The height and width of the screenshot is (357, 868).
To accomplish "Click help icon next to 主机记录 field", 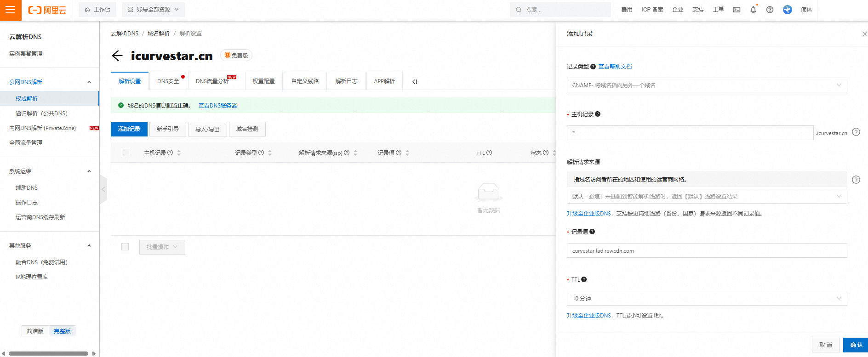I will click(x=856, y=132).
